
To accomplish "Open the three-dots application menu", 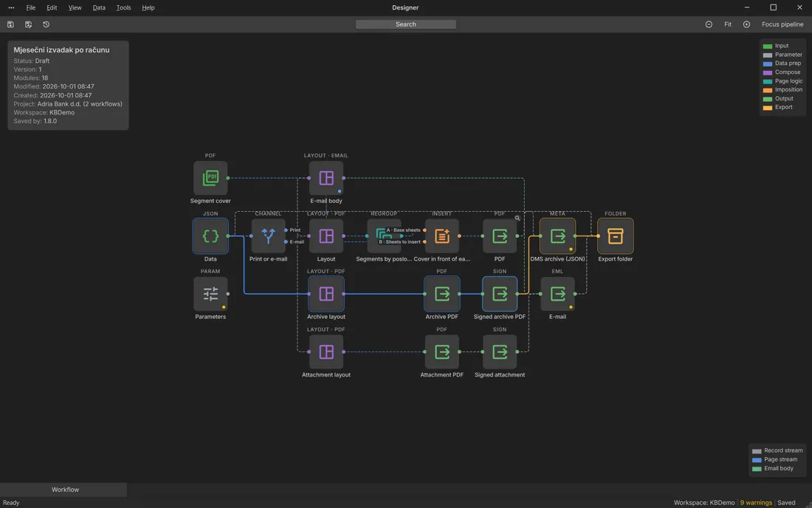I will pos(11,8).
